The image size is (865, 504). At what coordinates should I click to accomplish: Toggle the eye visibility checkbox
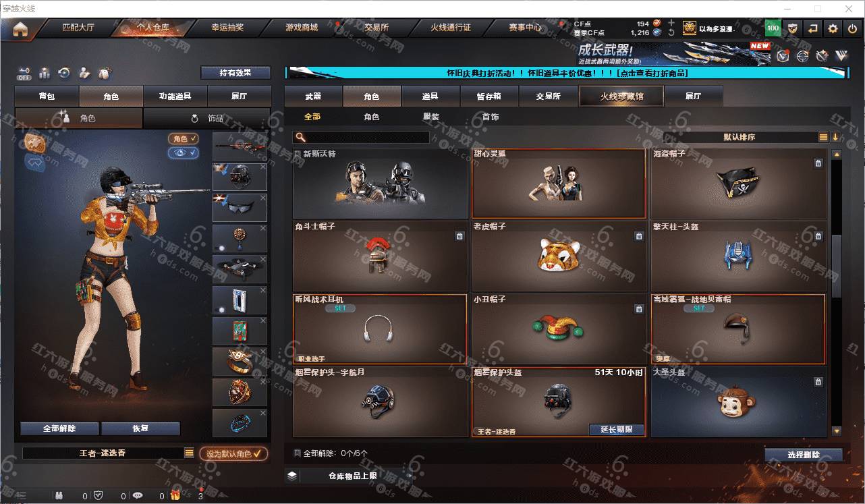[x=184, y=153]
